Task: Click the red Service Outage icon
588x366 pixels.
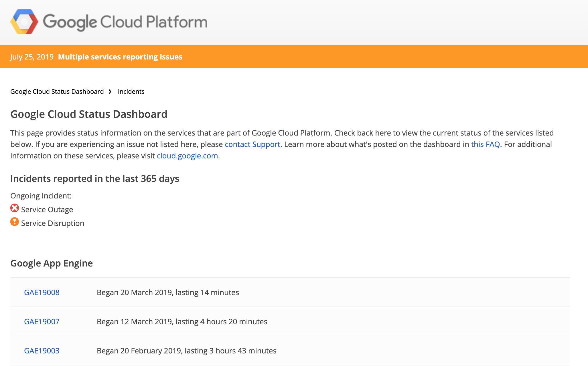Action: 15,208
